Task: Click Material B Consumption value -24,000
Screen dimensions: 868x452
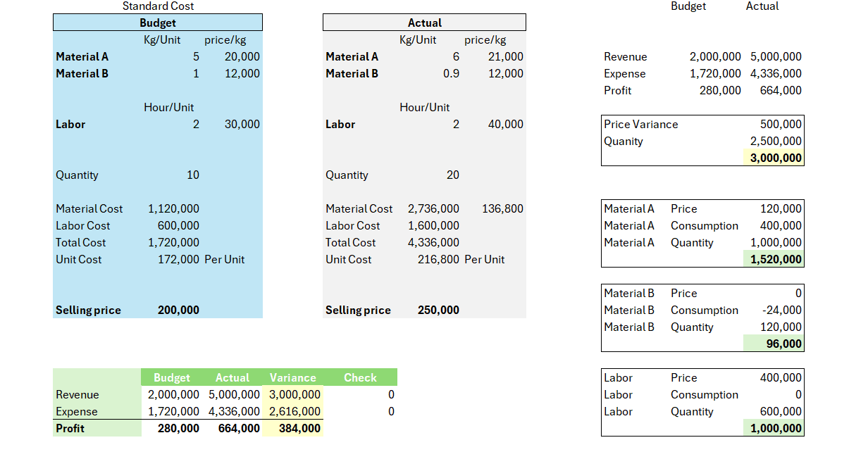Action: point(782,310)
